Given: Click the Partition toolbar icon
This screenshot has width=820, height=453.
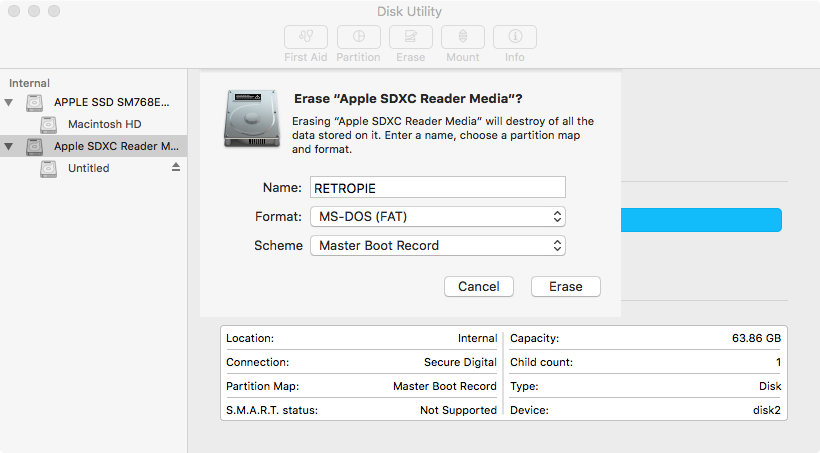Looking at the screenshot, I should (358, 37).
